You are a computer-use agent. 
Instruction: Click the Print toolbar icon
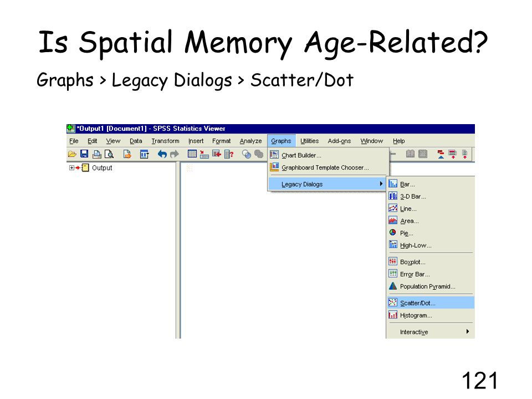(x=97, y=155)
